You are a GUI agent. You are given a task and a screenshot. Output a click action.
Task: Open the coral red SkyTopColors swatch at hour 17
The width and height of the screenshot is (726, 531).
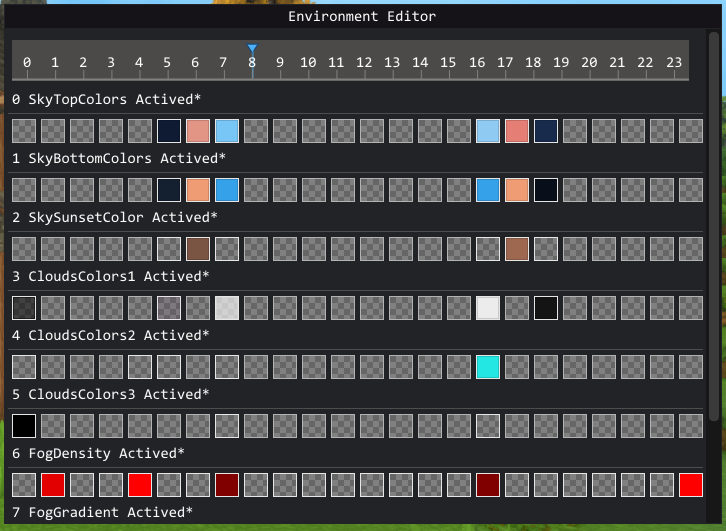coord(517,131)
